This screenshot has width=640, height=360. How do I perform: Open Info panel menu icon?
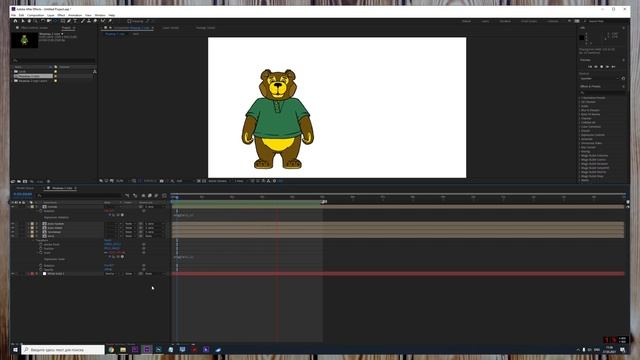tap(623, 28)
